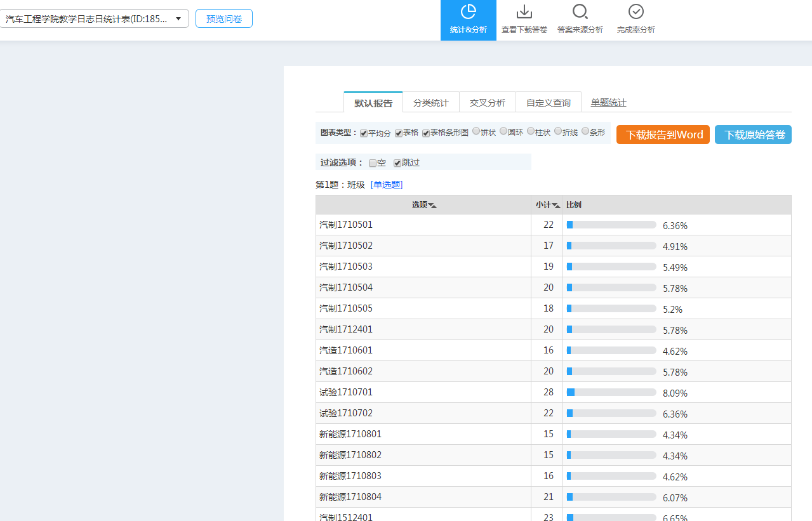
Task: Select the 折线 chart radio button
Action: pos(558,131)
